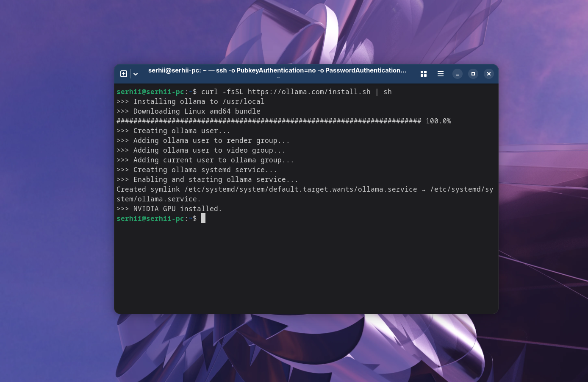The width and height of the screenshot is (588, 382).
Task: Click the 100.0% download progress line
Action: click(284, 121)
